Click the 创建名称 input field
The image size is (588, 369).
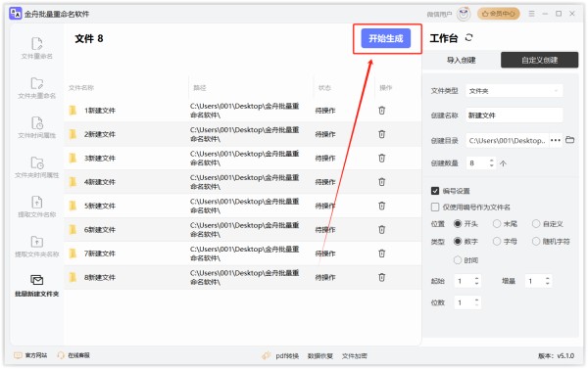click(x=514, y=115)
